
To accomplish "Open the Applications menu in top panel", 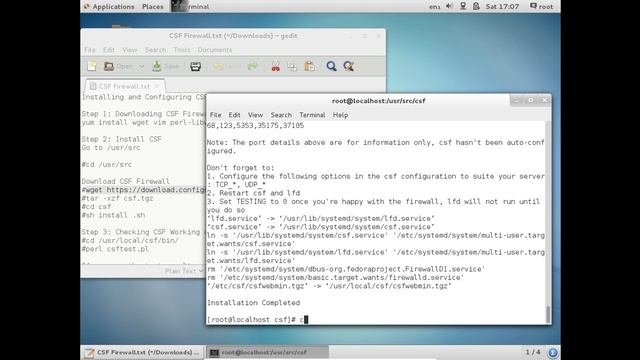I will click(109, 7).
